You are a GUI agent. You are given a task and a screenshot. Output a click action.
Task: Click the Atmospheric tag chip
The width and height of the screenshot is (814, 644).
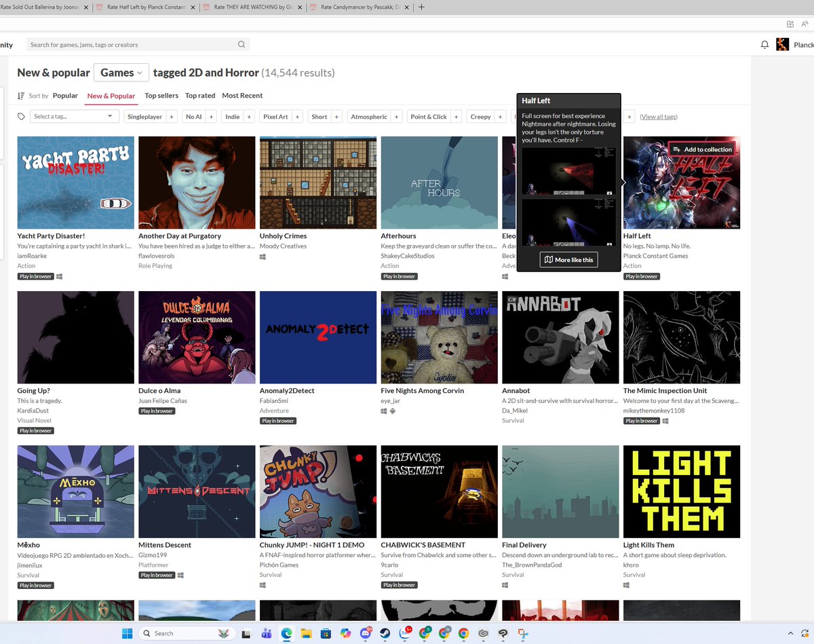[x=369, y=117]
